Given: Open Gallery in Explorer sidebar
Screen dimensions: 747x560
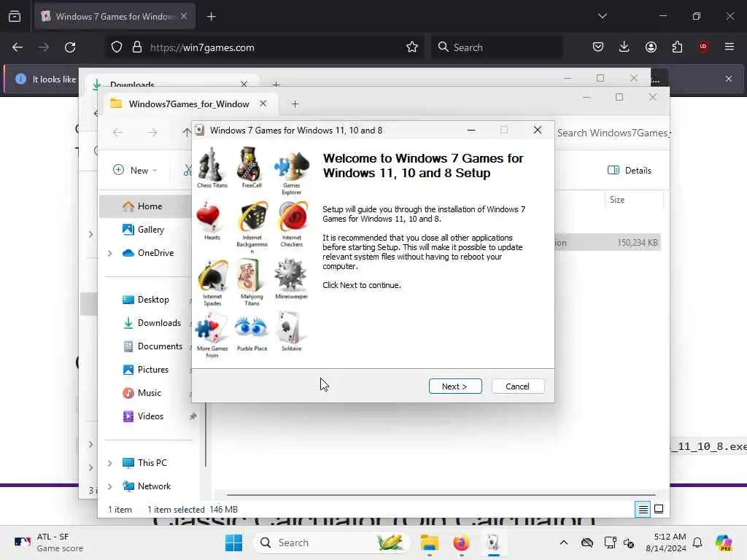Looking at the screenshot, I should pyautogui.click(x=145, y=230).
